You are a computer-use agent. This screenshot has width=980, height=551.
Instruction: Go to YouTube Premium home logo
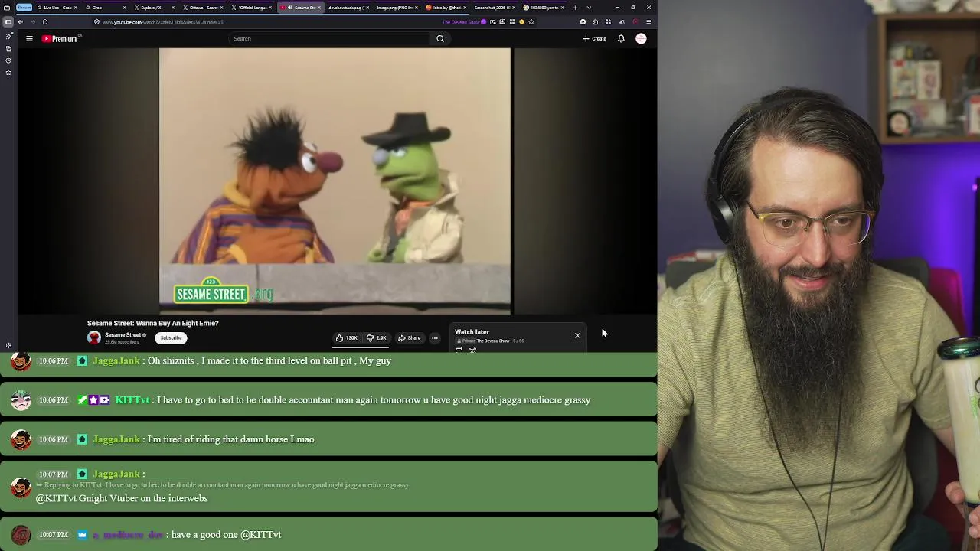(x=60, y=39)
